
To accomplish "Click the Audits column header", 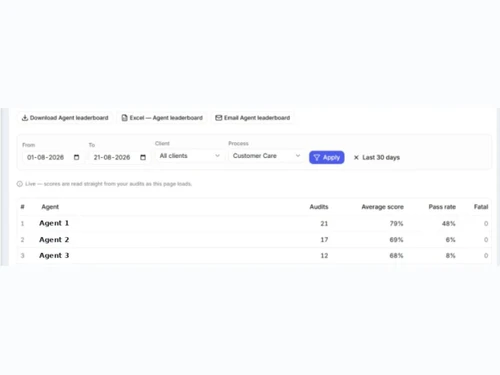I will tap(319, 207).
